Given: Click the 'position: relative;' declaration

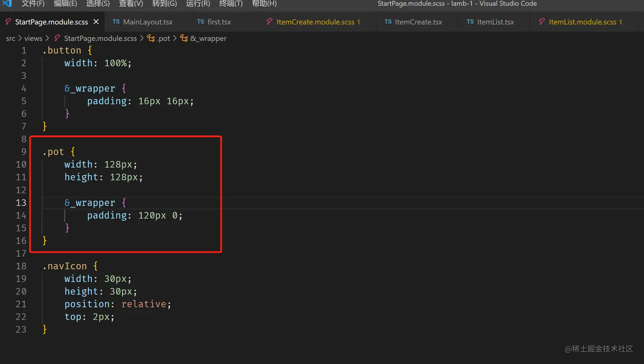Looking at the screenshot, I should (118, 304).
